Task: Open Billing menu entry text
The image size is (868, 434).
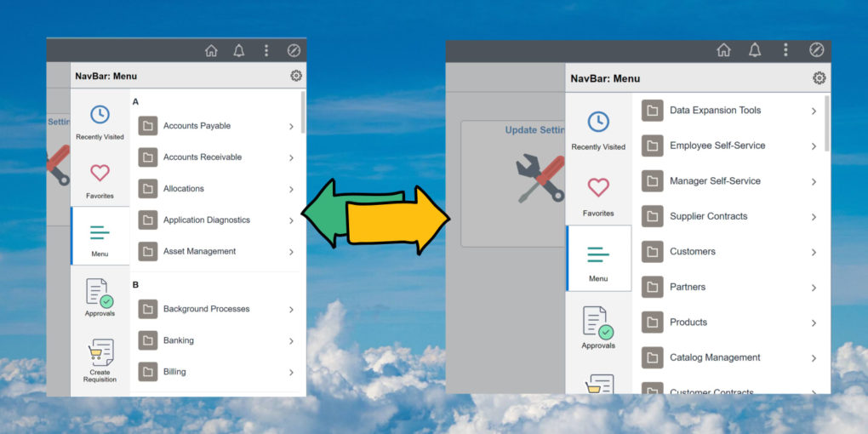Action: [174, 371]
